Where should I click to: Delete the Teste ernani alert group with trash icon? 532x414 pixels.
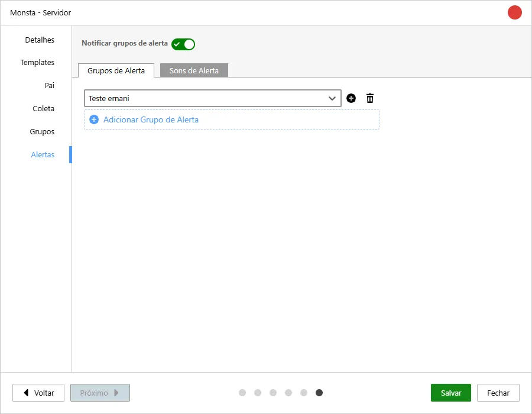370,98
